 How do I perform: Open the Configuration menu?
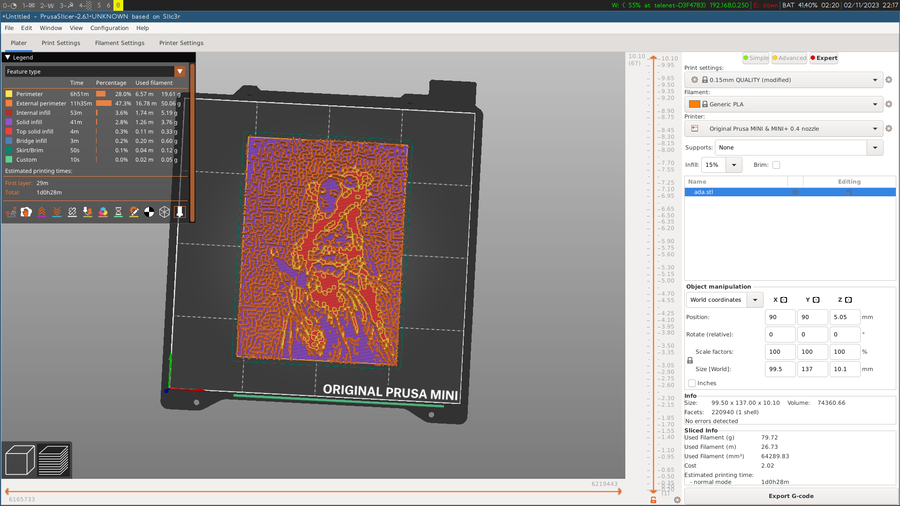(109, 28)
